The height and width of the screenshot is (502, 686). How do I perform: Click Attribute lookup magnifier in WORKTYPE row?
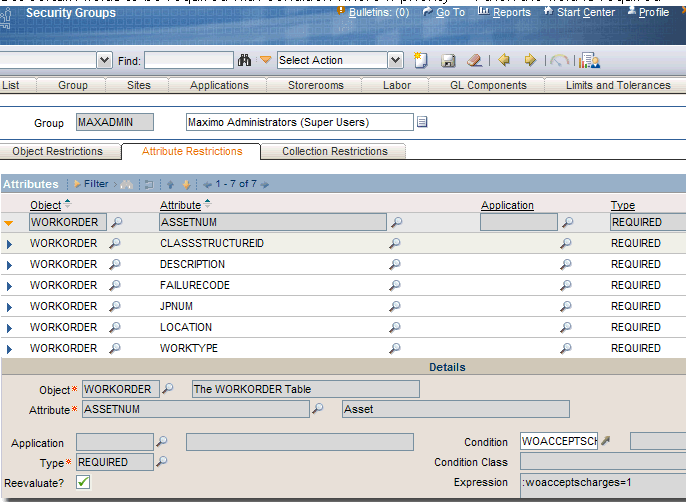click(x=395, y=348)
